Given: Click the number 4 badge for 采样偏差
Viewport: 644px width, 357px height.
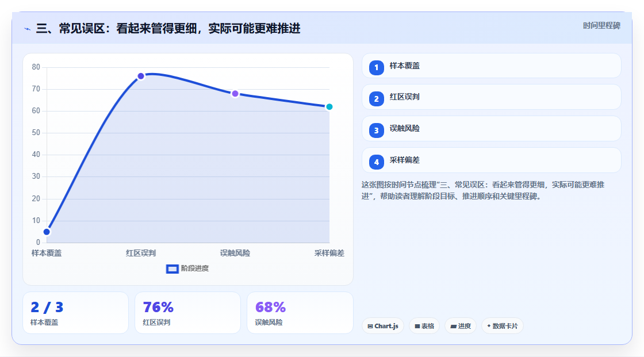Looking at the screenshot, I should pos(376,162).
